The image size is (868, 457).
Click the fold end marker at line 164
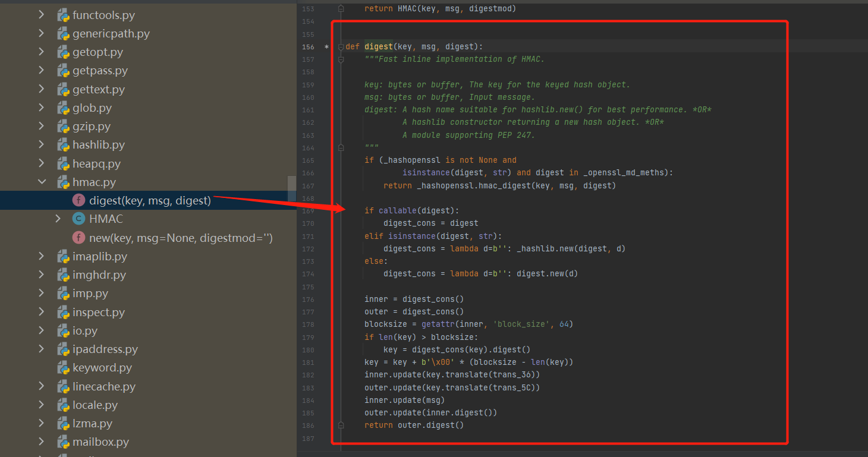point(341,147)
